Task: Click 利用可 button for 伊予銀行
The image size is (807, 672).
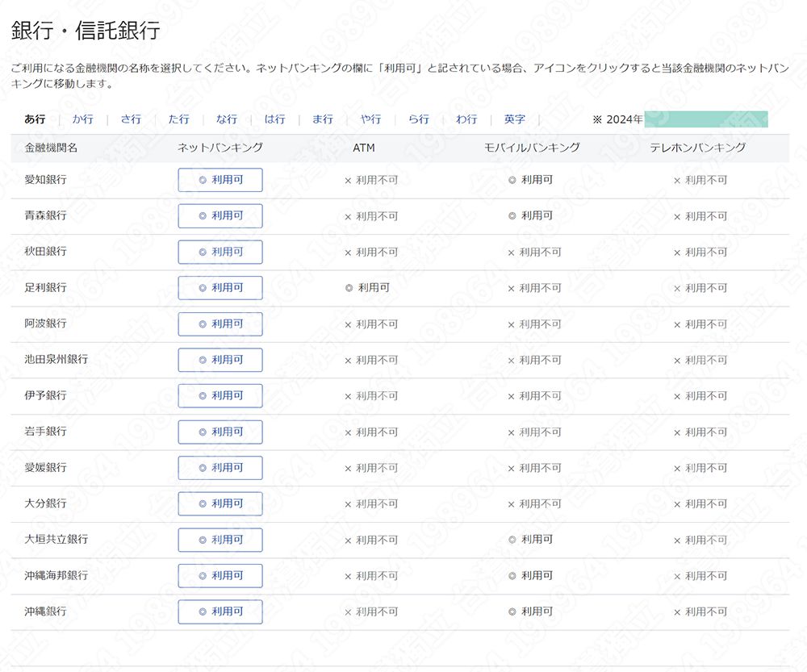Action: pyautogui.click(x=220, y=396)
